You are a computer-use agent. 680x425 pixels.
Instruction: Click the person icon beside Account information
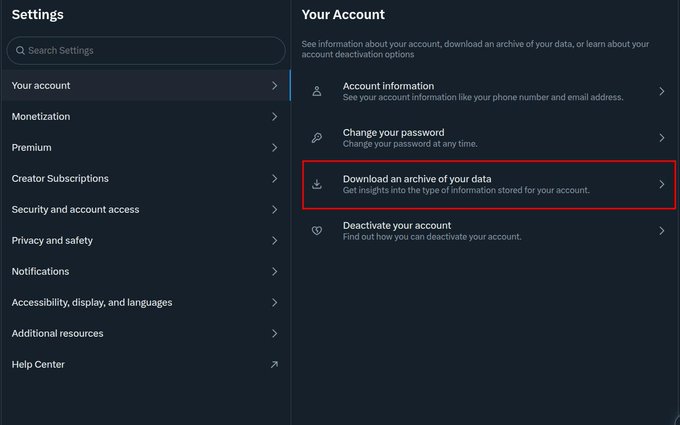point(317,91)
